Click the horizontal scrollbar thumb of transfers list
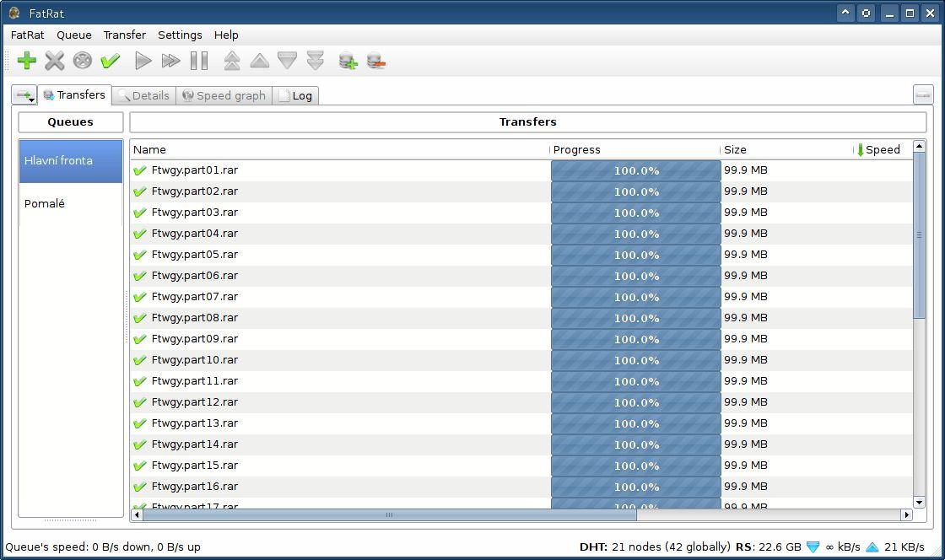Screen dimensions: 945x560 (389, 514)
